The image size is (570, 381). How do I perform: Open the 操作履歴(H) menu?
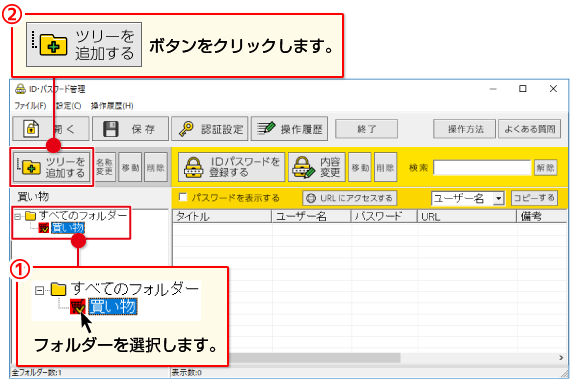click(x=112, y=106)
